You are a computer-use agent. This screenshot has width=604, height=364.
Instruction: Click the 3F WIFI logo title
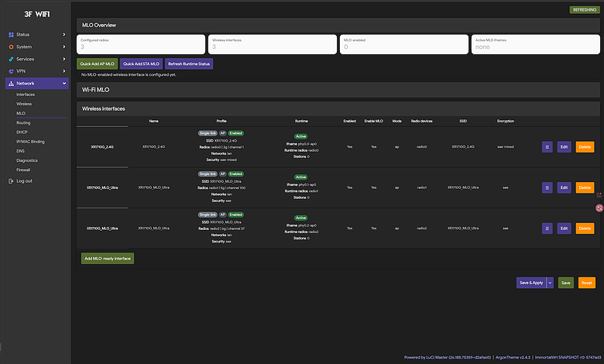coord(37,14)
